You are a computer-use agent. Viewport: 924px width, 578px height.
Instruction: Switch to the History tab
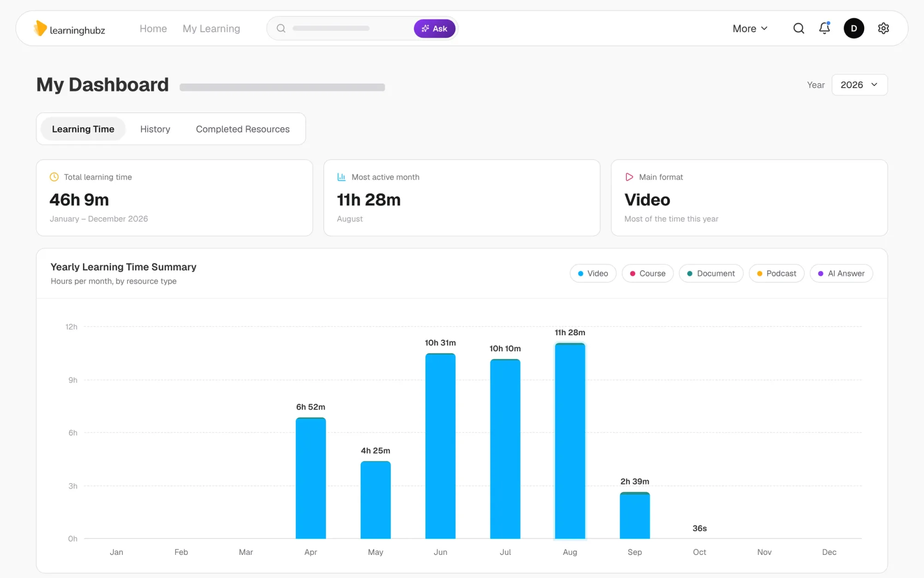pyautogui.click(x=155, y=129)
